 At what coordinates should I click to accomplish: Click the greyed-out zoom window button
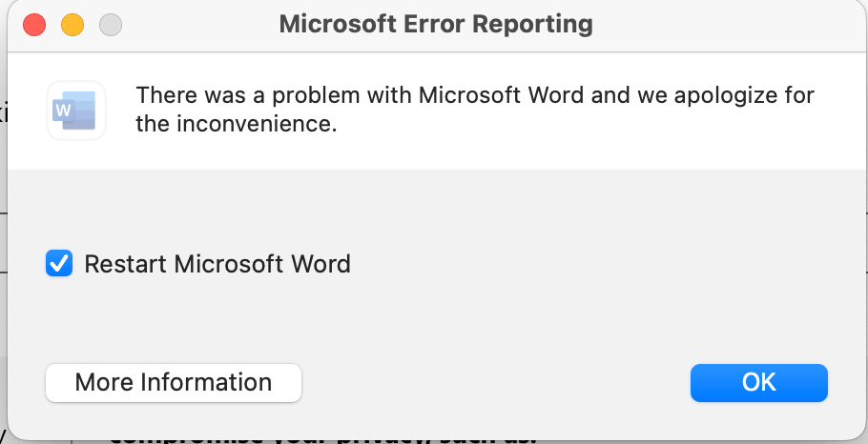click(x=112, y=24)
